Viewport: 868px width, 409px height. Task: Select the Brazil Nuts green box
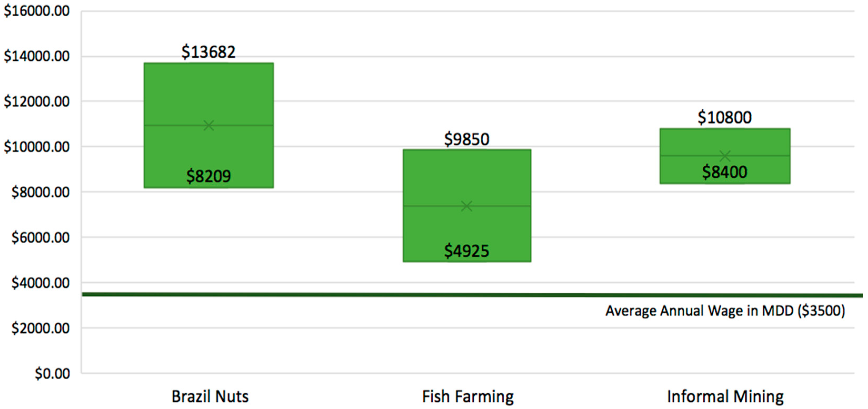pyautogui.click(x=209, y=94)
